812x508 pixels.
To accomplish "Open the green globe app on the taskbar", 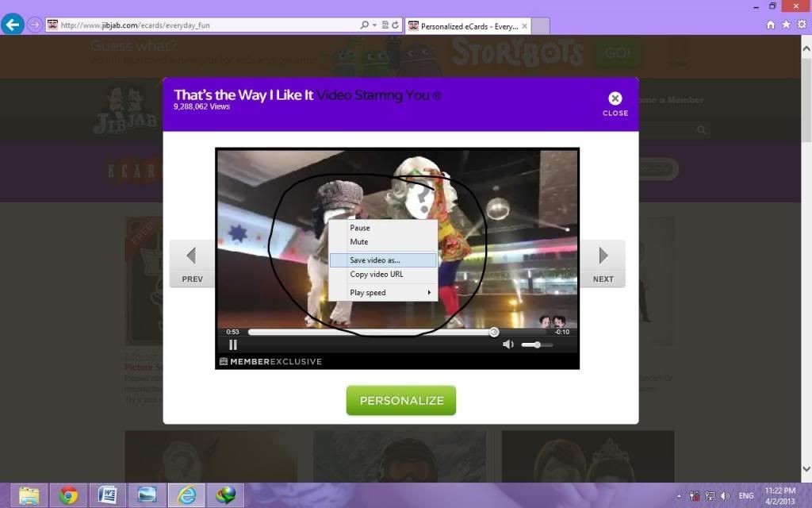I will coord(226,495).
